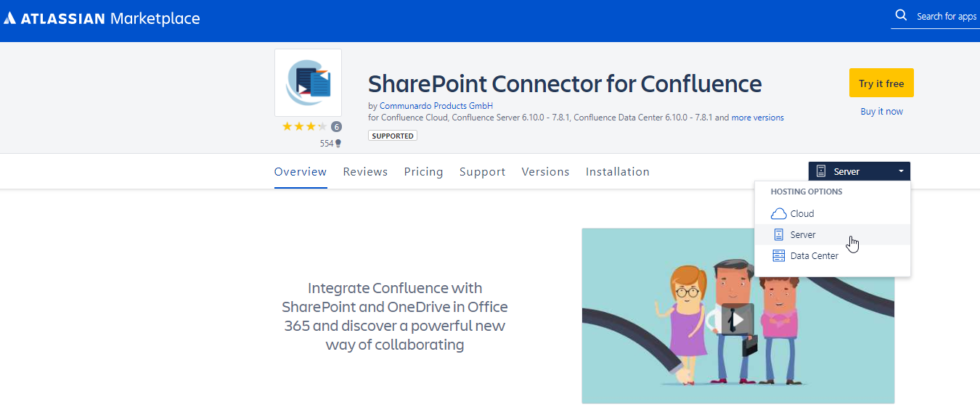Switch to the Reviews tab
This screenshot has height=415, width=980.
pos(365,172)
